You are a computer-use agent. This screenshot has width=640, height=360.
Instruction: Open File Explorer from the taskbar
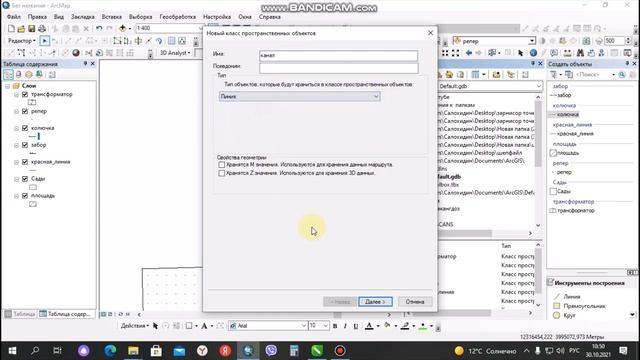tap(133, 350)
